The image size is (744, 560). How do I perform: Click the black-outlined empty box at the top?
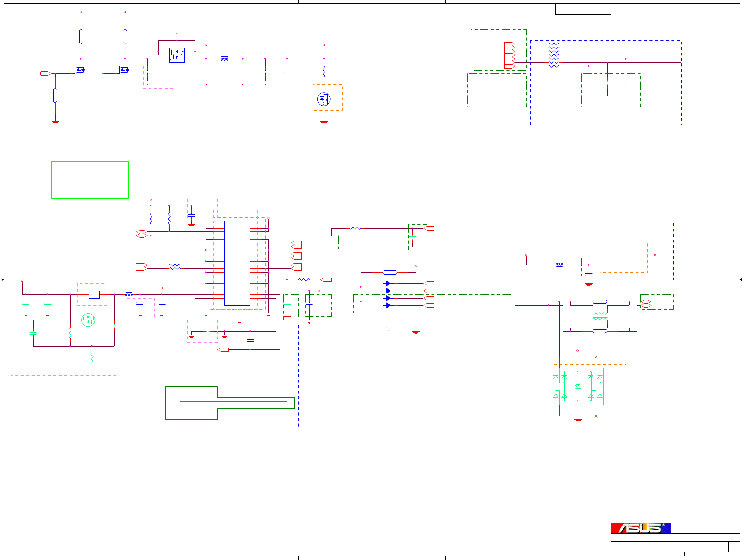click(x=583, y=9)
